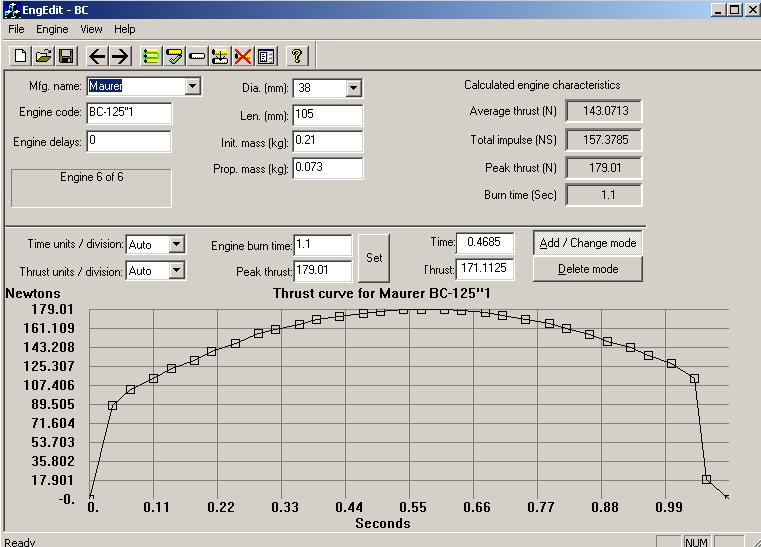Click the Average thrust value 143.0713
This screenshot has width=761, height=547.
coord(604,111)
